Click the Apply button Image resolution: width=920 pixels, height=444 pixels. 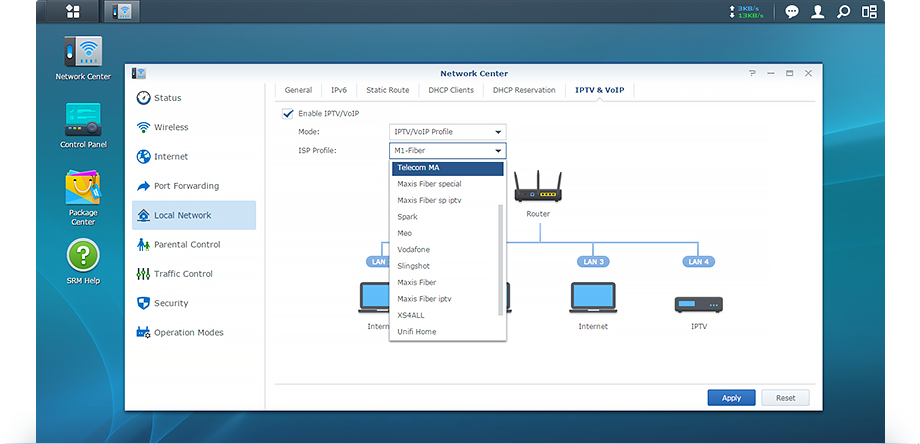point(731,397)
